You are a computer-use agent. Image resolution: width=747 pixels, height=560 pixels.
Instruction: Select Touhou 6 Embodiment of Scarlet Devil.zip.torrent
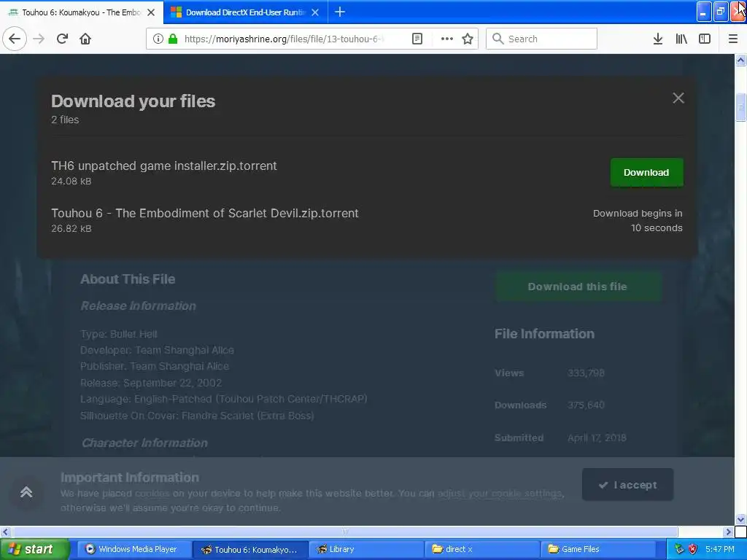click(x=205, y=213)
